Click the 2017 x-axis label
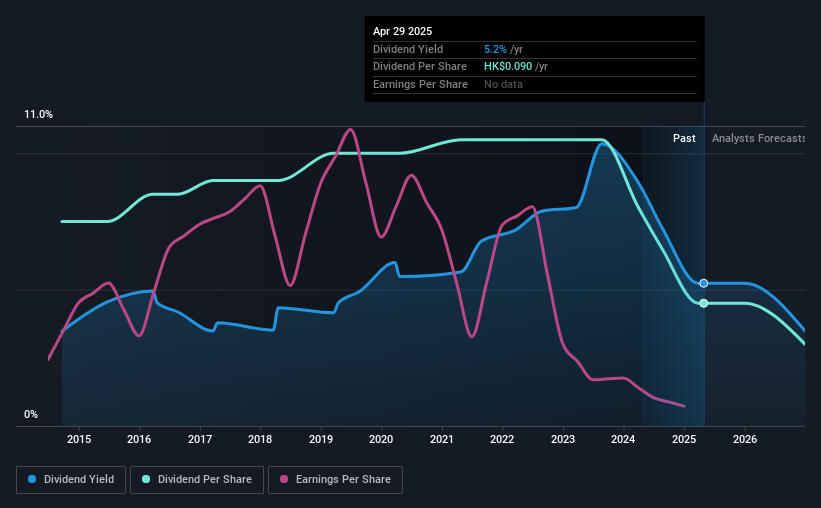Image resolution: width=821 pixels, height=508 pixels. (200, 439)
